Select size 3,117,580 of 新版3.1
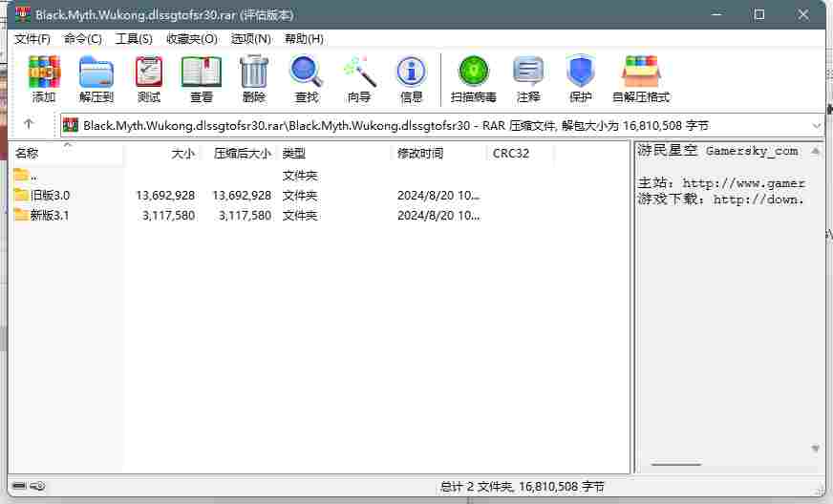 (x=168, y=215)
